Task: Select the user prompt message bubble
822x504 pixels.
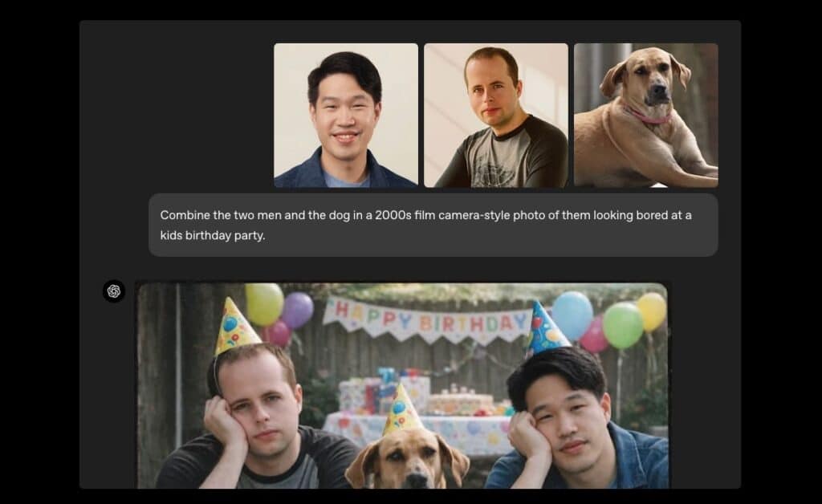Action: point(433,226)
